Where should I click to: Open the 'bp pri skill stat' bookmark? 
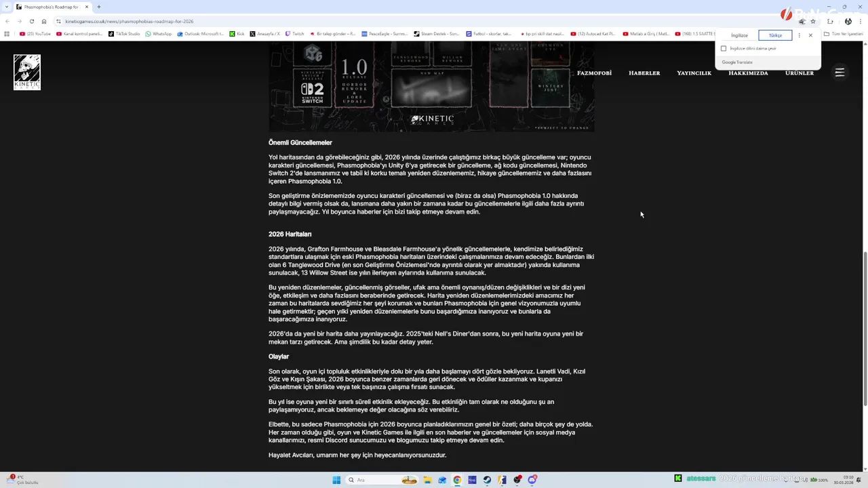(541, 34)
